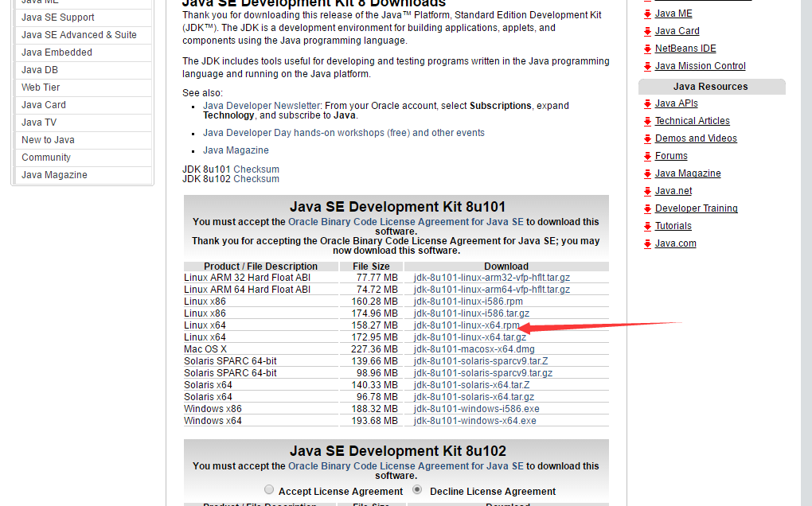This screenshot has width=812, height=506.
Task: Download jdk-8u101-solaris-x64.tar.Z
Action: (471, 385)
